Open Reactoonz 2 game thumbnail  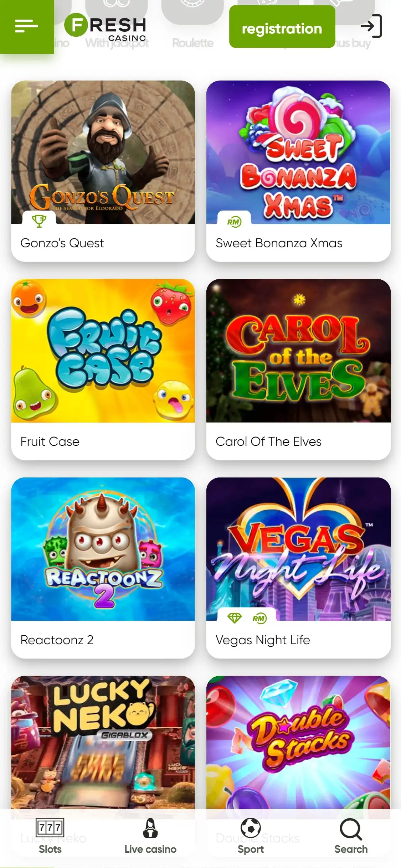click(103, 549)
